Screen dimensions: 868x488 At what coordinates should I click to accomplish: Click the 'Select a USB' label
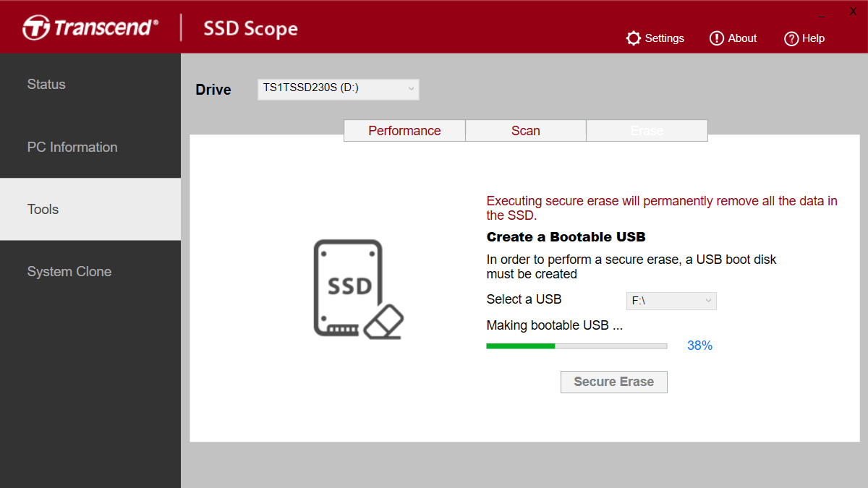(524, 299)
